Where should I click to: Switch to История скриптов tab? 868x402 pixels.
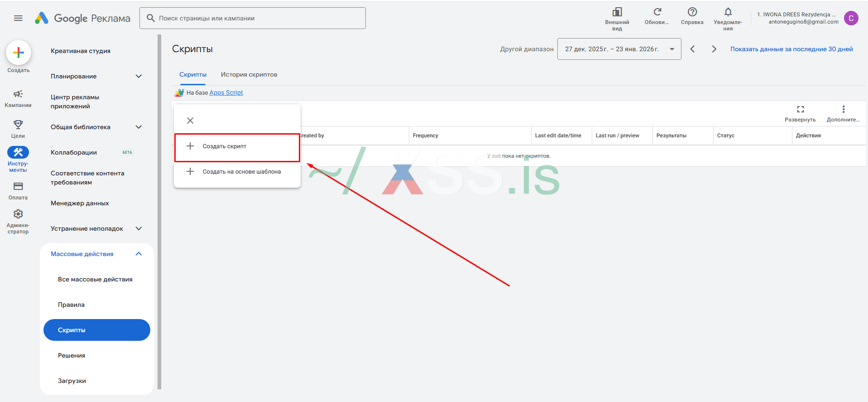tap(249, 75)
